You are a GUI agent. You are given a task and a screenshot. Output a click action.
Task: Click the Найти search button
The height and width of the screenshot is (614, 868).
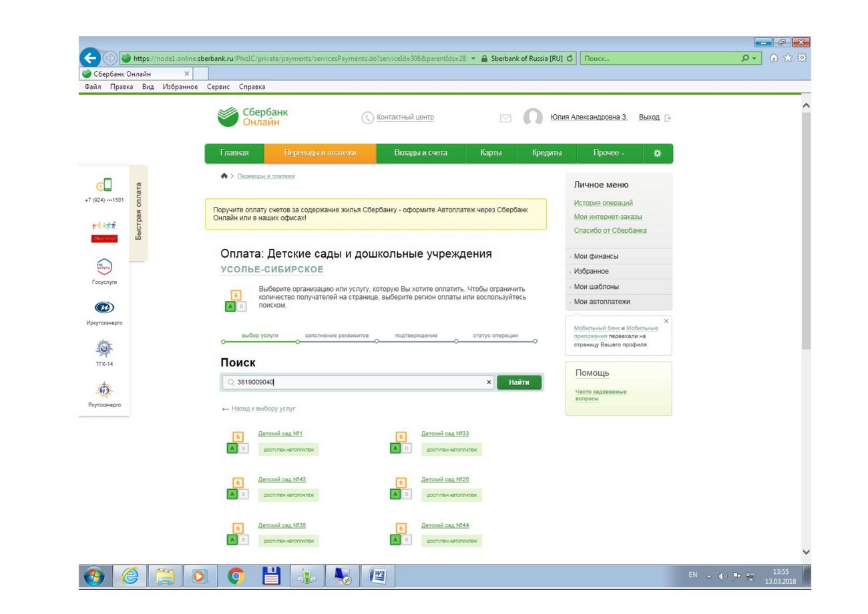click(x=519, y=382)
